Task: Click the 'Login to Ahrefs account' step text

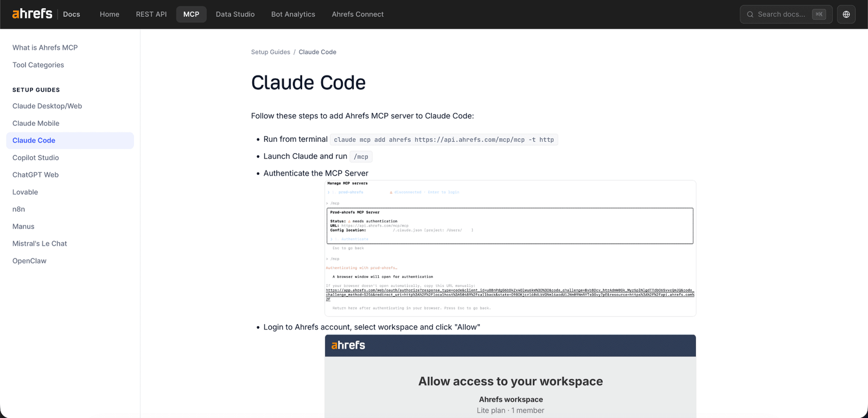Action: pos(372,327)
